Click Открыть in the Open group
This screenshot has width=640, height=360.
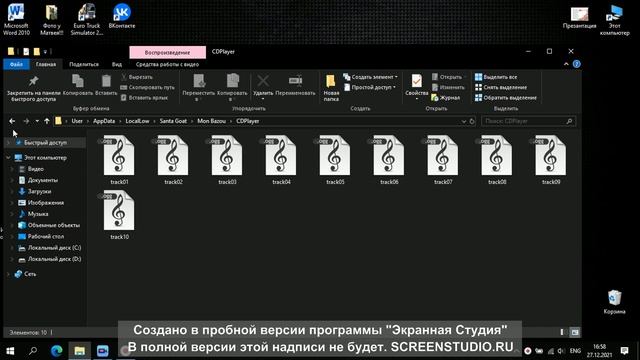click(447, 77)
